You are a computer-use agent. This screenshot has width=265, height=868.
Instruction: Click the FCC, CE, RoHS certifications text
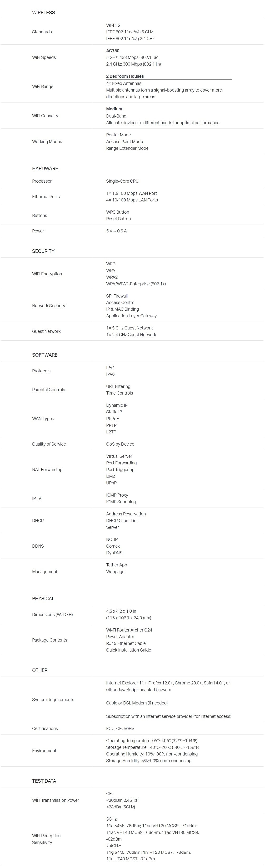click(120, 729)
